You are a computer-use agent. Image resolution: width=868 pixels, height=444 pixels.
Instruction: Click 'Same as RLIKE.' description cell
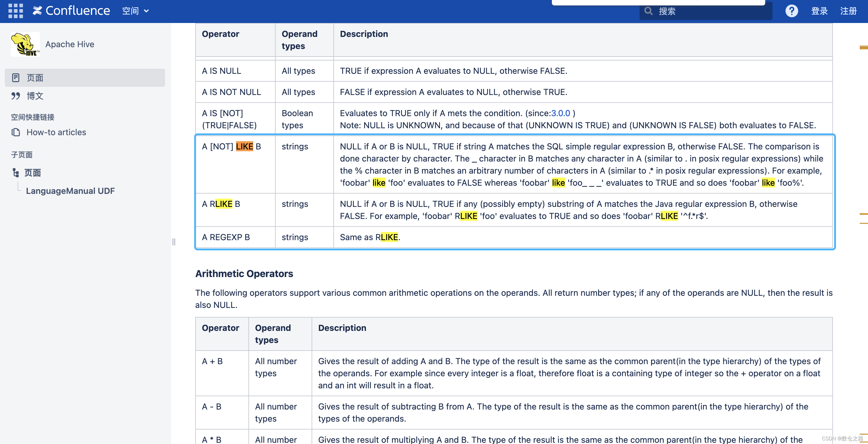[x=583, y=237]
